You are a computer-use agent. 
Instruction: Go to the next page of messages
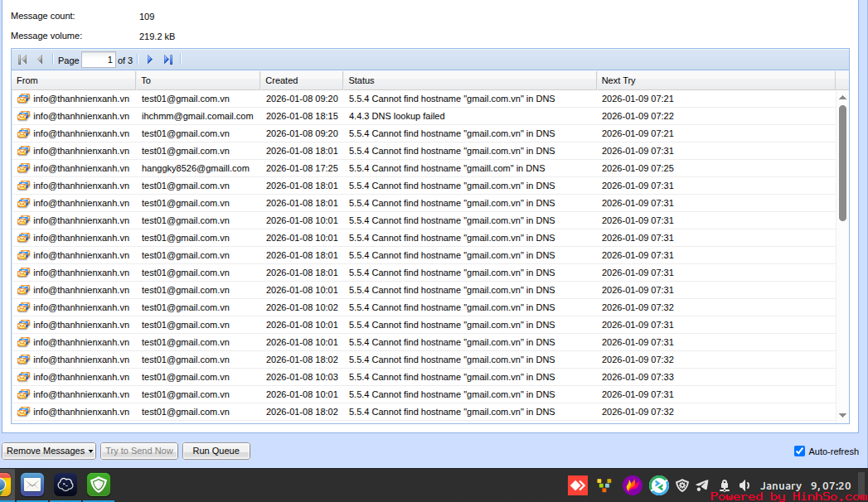[150, 60]
